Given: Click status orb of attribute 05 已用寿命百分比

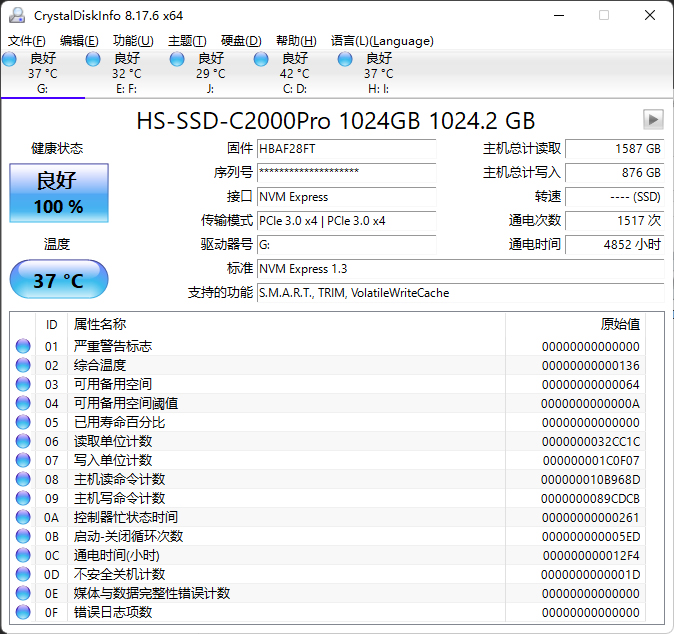Looking at the screenshot, I should (23, 422).
